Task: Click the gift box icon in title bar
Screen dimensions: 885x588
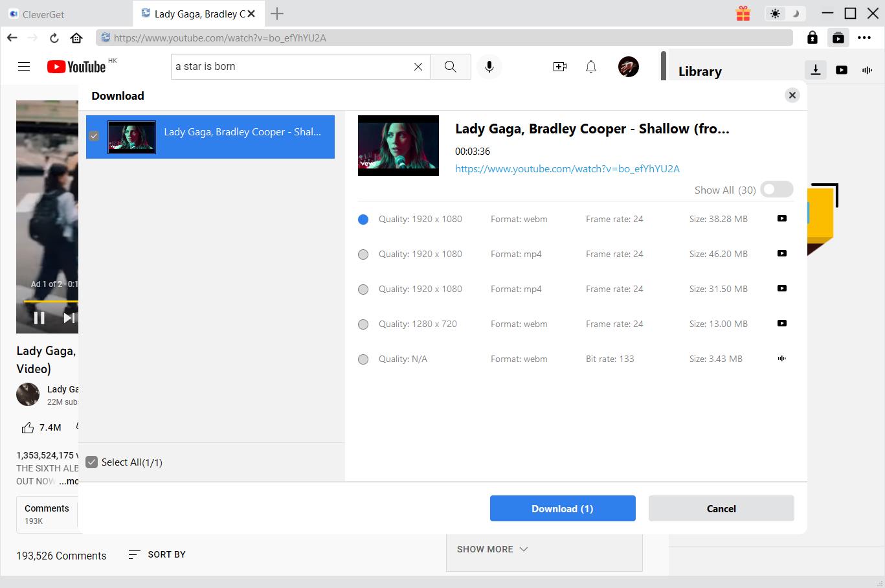Action: (x=743, y=14)
